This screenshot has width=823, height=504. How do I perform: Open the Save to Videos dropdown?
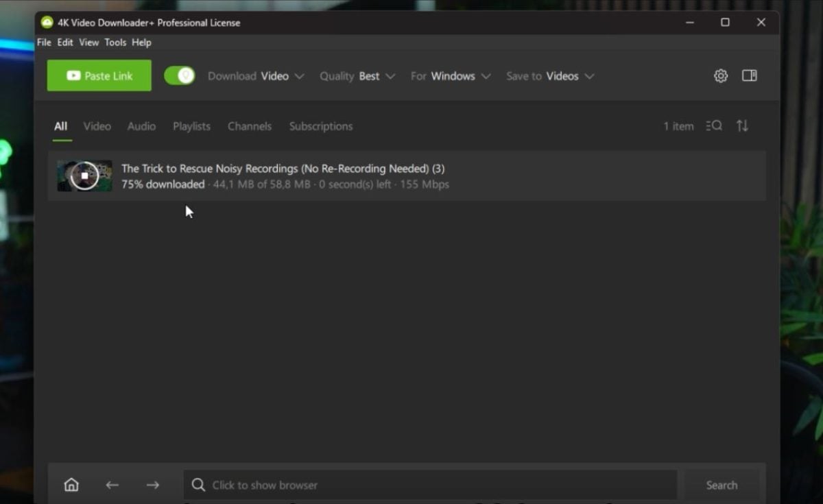[550, 76]
